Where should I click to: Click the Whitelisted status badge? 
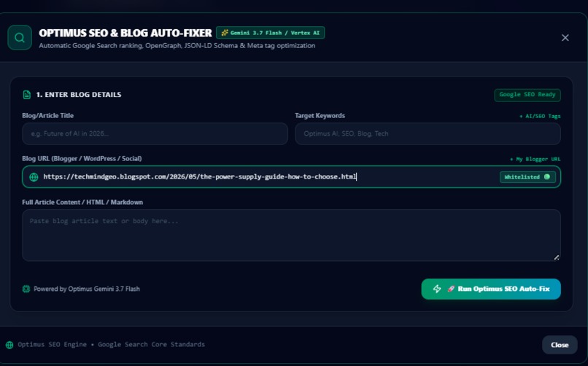(x=527, y=177)
